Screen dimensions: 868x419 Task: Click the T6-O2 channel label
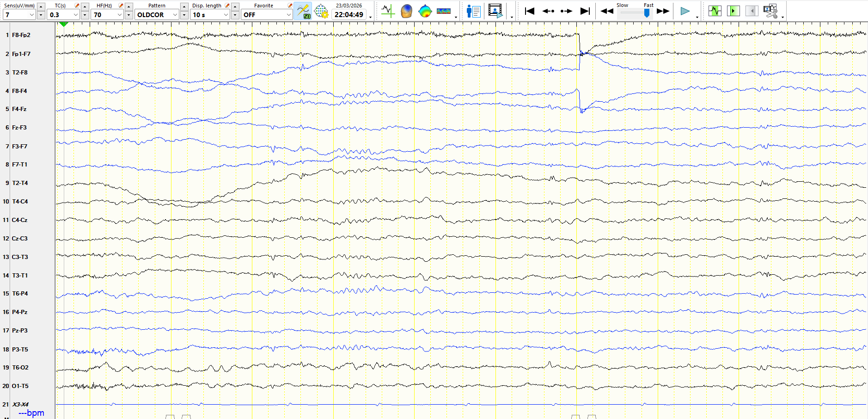pyautogui.click(x=20, y=368)
